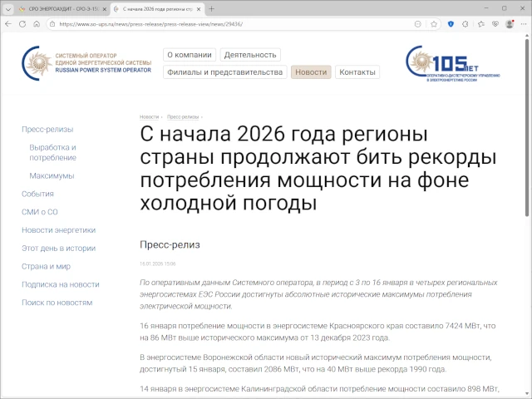The height and width of the screenshot is (399, 532).
Task: Select the 'С начала 2026 года регионы' tab
Action: (158, 9)
